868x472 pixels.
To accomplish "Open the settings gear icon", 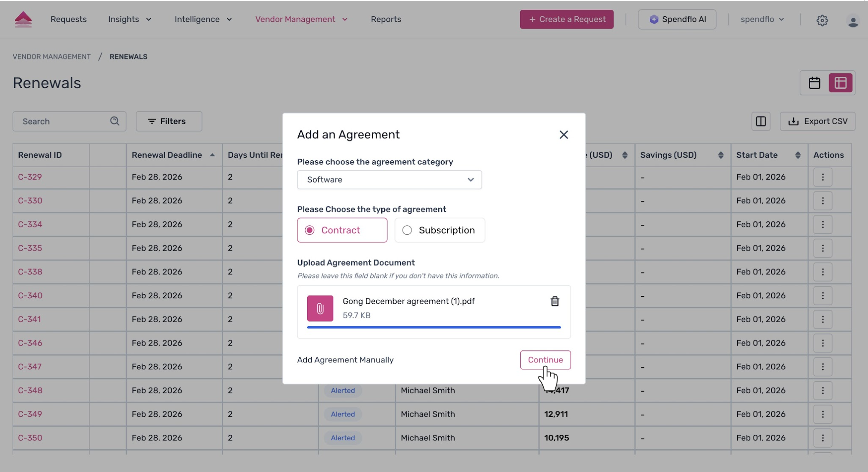I will [822, 20].
